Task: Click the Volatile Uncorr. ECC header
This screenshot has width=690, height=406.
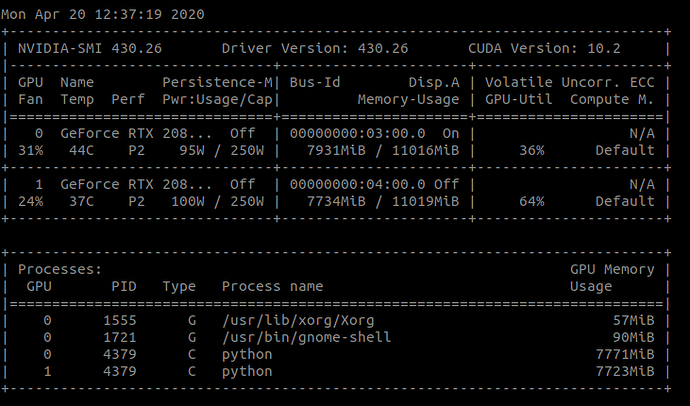Action: coord(570,82)
